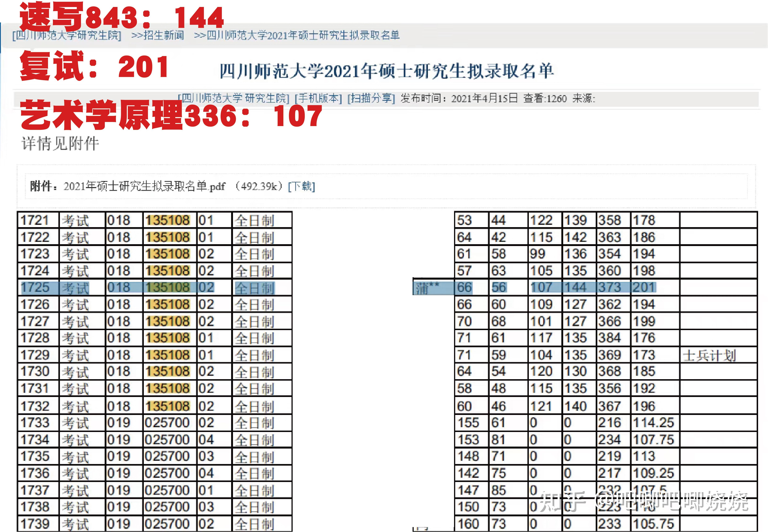Screen dimensions: 768x532
Task: Select the view count 查看:1260
Action: pos(545,98)
